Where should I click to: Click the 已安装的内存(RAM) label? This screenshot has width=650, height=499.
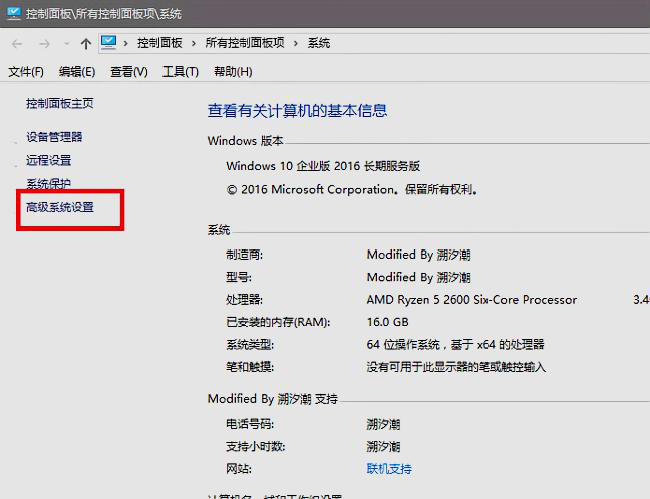tap(278, 322)
